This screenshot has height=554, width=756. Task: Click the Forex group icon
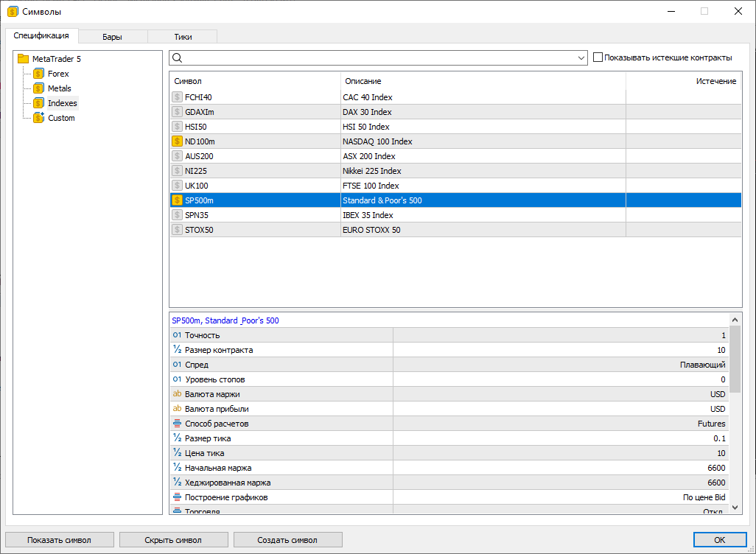[x=38, y=74]
